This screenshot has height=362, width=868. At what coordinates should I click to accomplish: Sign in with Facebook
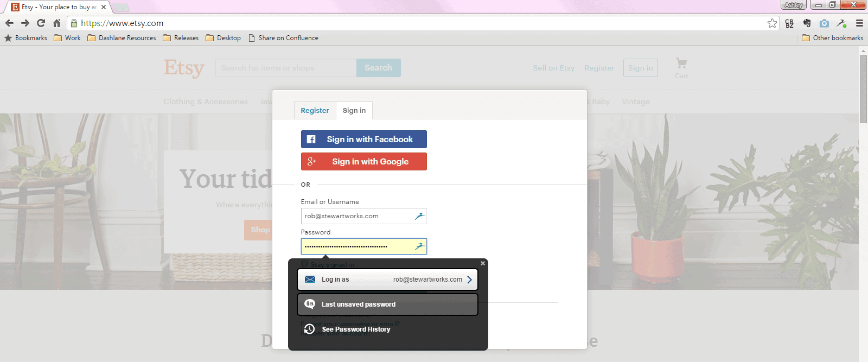coord(364,139)
